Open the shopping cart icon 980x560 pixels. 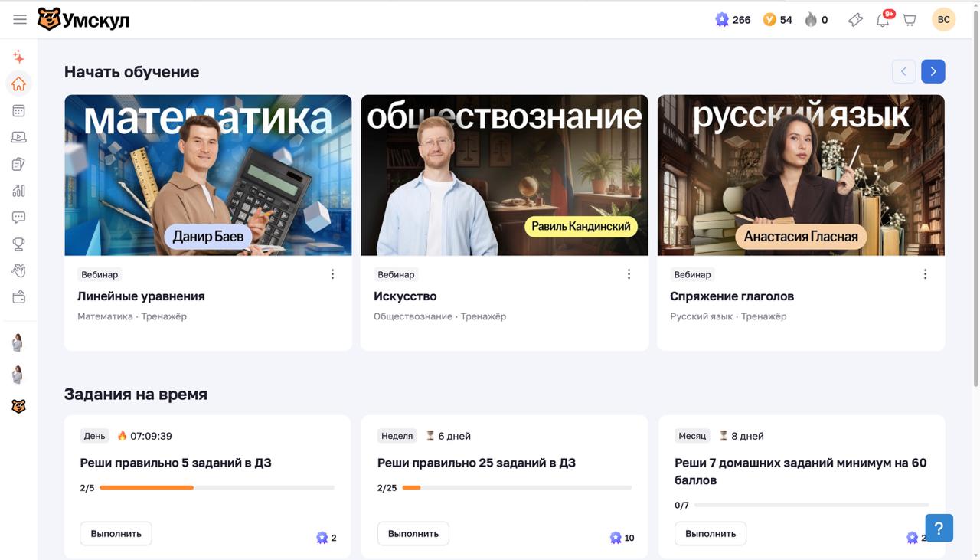[x=910, y=20]
